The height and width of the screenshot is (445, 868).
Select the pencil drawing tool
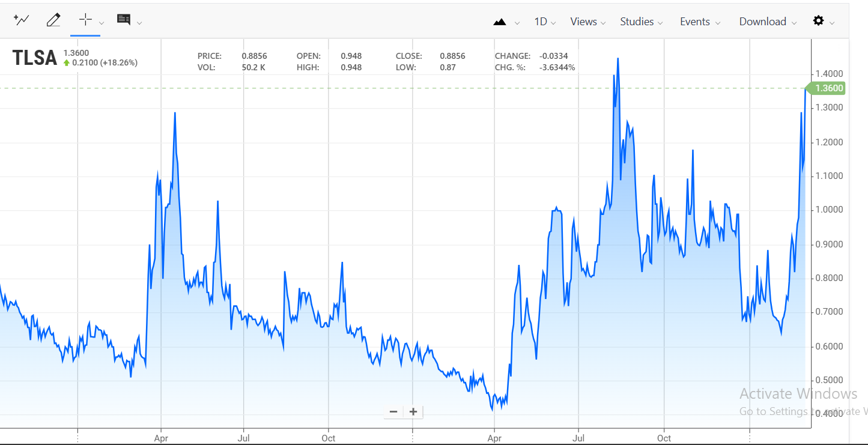tap(53, 20)
